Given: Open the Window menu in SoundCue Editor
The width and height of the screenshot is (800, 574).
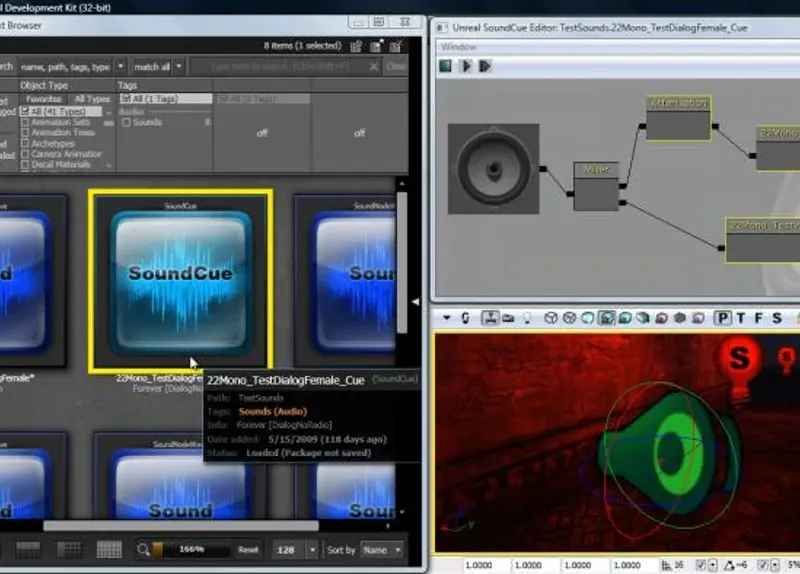Looking at the screenshot, I should pos(458,47).
